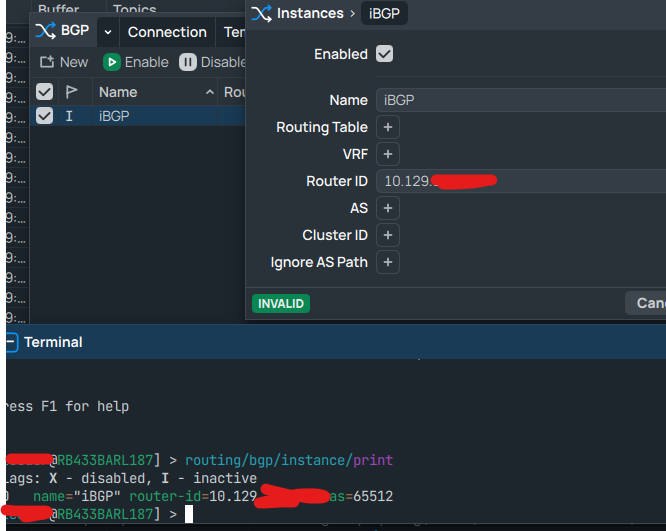Click the iBGP breadcrumb item
666x531 pixels.
click(384, 13)
